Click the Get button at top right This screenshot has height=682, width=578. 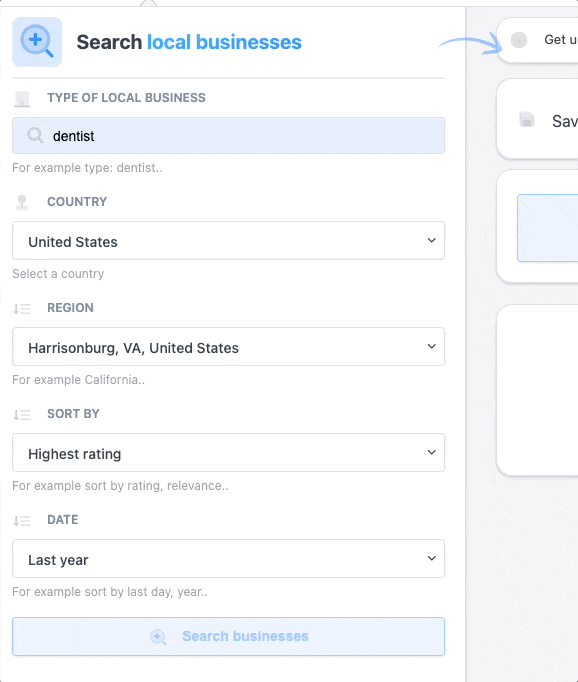[538, 40]
